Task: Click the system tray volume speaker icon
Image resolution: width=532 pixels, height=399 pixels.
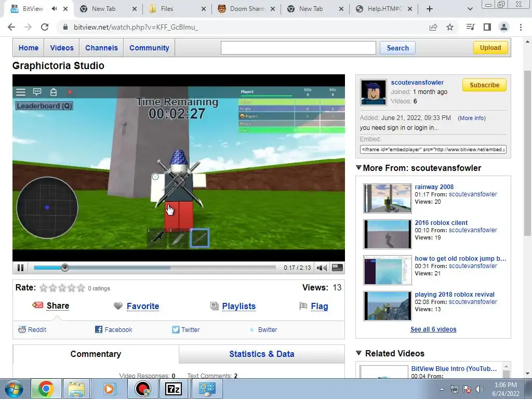Action: (x=480, y=389)
